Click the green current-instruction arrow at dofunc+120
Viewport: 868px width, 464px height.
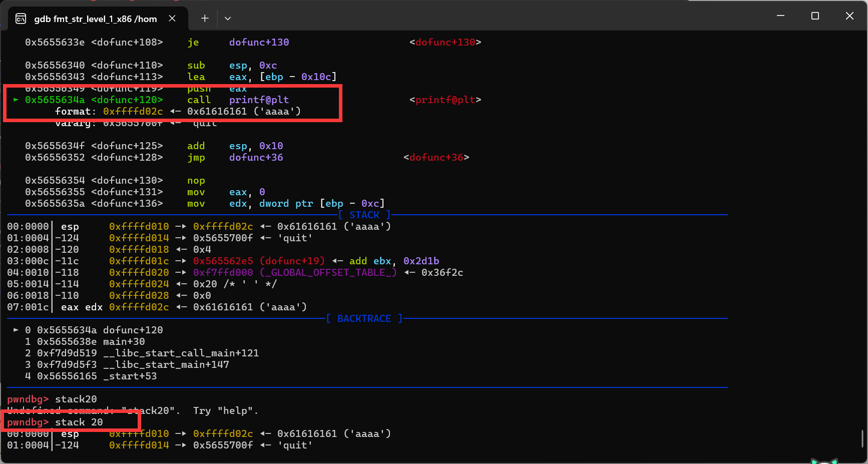point(16,100)
